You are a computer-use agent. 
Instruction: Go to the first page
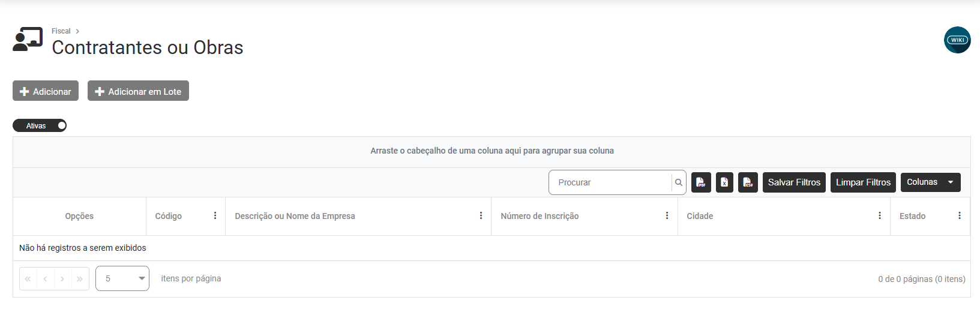[28, 279]
